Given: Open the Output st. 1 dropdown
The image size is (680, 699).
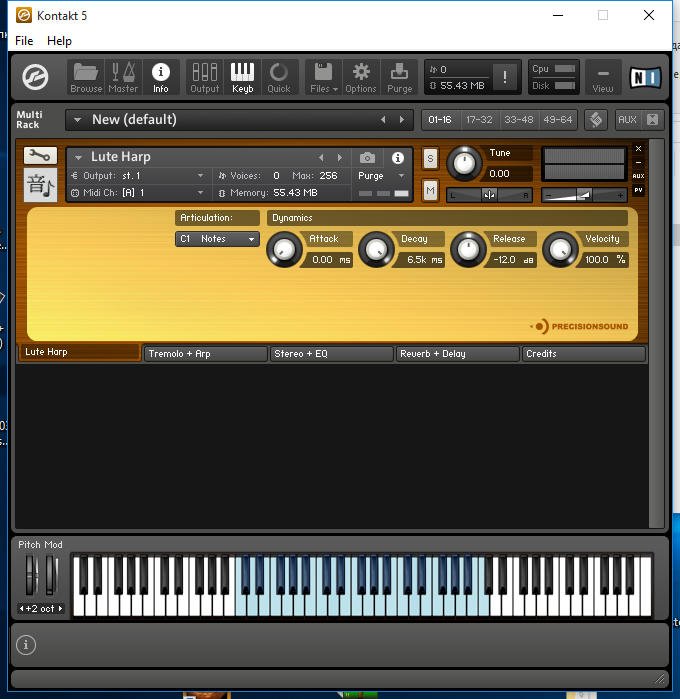Looking at the screenshot, I should (x=137, y=176).
